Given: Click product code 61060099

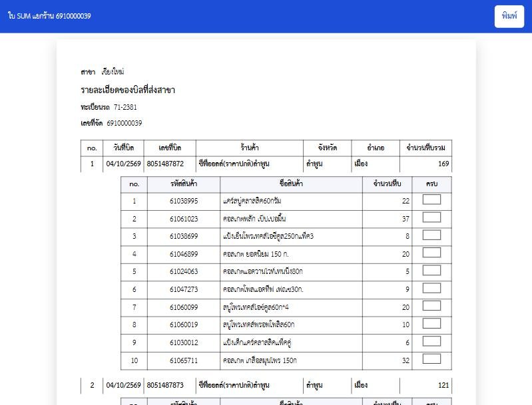Looking at the screenshot, I should coord(184,307).
